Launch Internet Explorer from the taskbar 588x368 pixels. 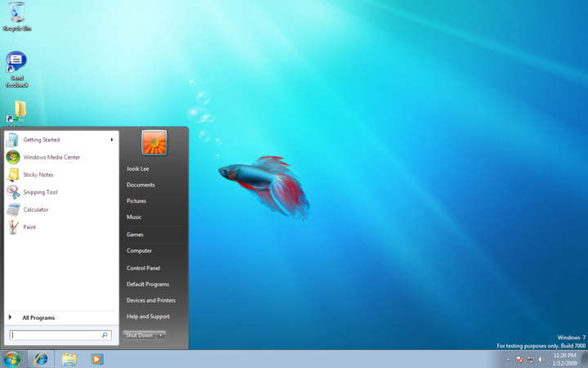pyautogui.click(x=41, y=359)
